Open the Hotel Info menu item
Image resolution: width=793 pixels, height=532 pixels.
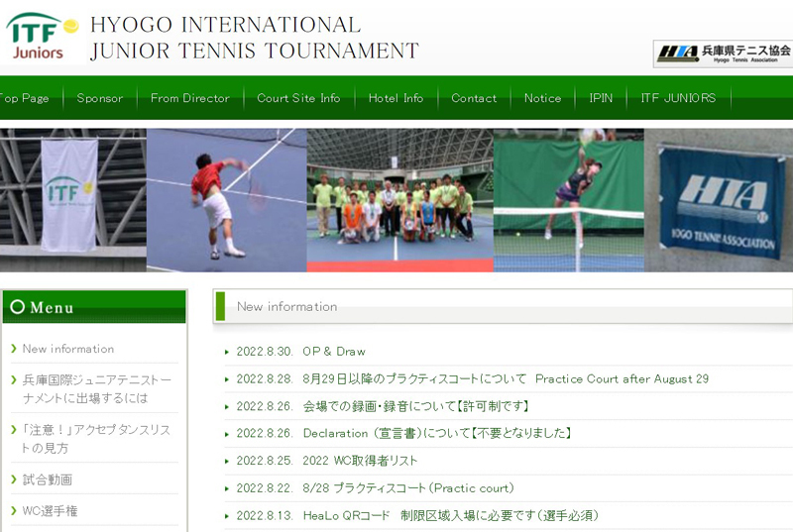tap(396, 98)
